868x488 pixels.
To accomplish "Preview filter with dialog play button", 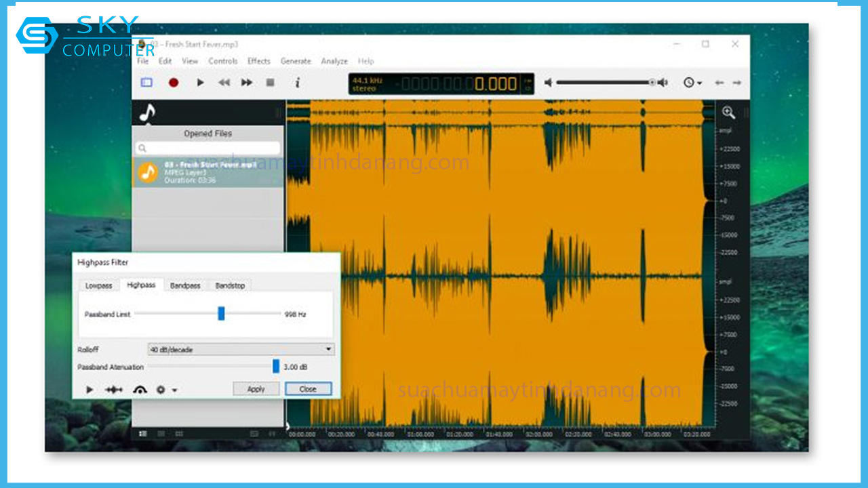I will [x=90, y=390].
